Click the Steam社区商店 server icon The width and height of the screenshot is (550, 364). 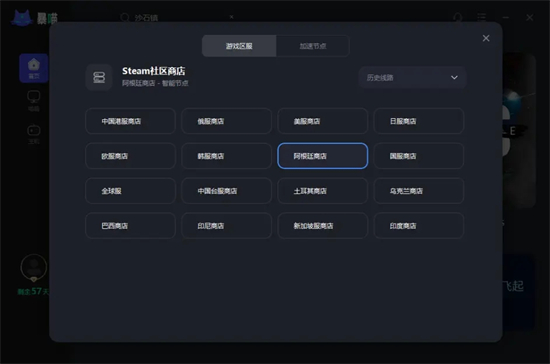point(99,77)
